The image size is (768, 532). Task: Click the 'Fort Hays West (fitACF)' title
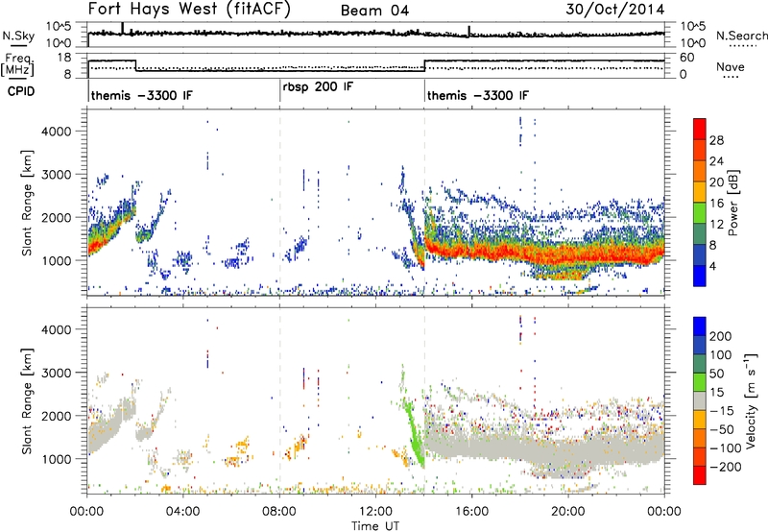pyautogui.click(x=189, y=9)
